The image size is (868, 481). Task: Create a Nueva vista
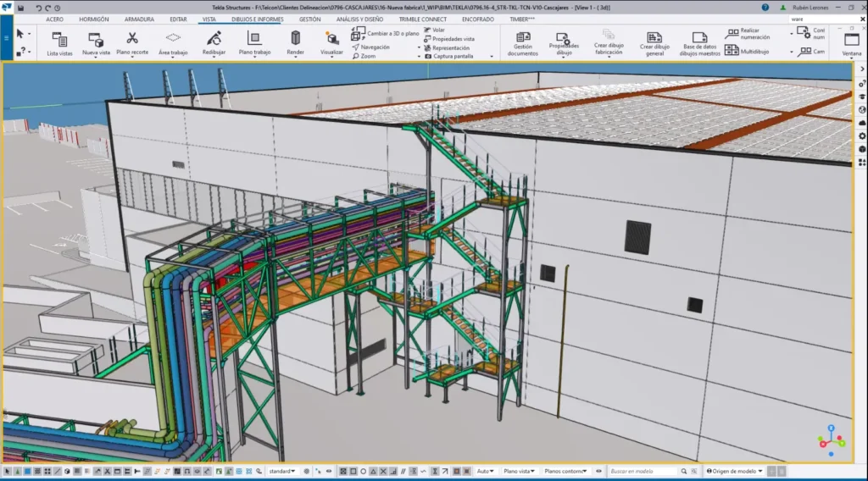(x=96, y=44)
